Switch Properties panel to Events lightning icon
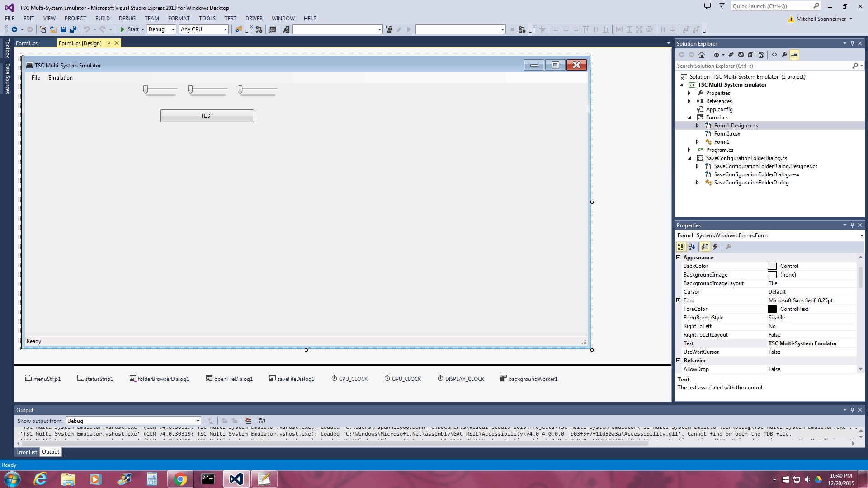This screenshot has height=488, width=868. (x=715, y=247)
